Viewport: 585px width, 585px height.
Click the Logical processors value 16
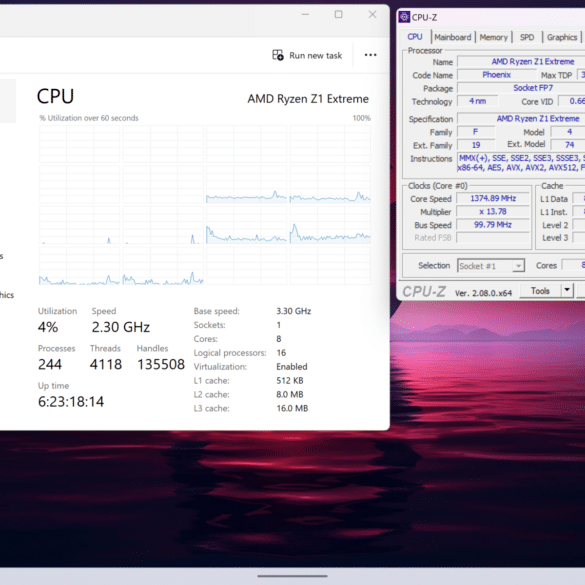(281, 353)
